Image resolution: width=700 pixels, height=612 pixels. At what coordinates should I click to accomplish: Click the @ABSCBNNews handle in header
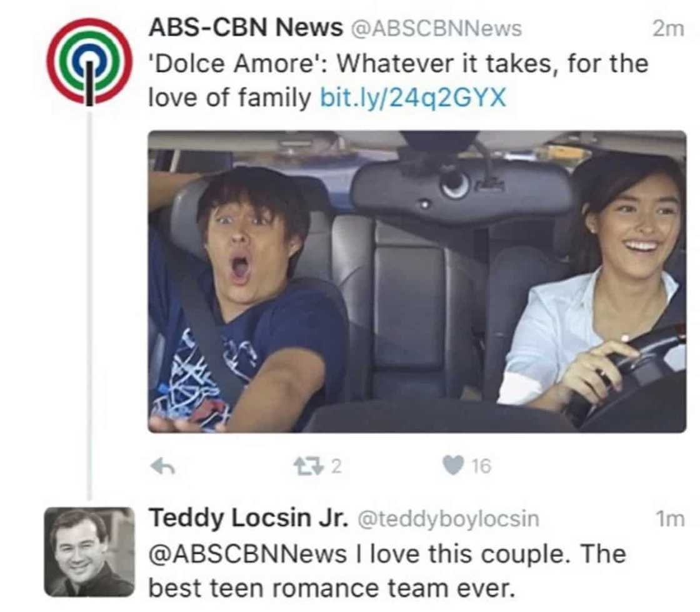(x=437, y=29)
